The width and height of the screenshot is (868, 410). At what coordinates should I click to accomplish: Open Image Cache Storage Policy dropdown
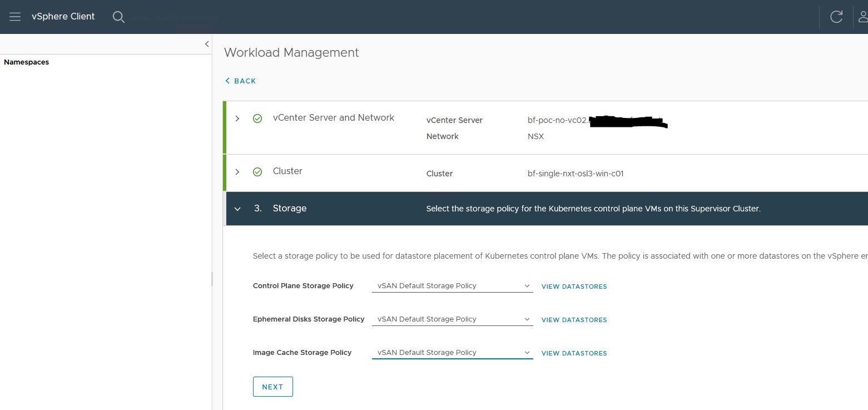(453, 353)
